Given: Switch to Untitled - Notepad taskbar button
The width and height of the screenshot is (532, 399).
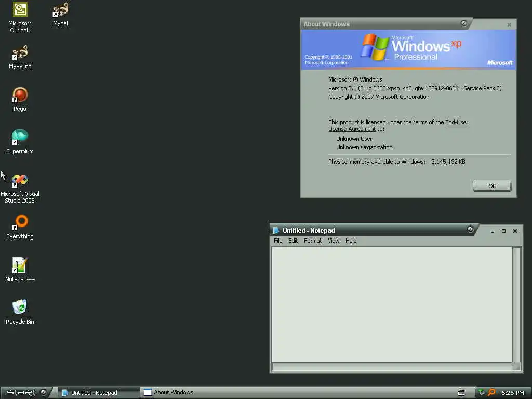Looking at the screenshot, I should [x=98, y=393].
